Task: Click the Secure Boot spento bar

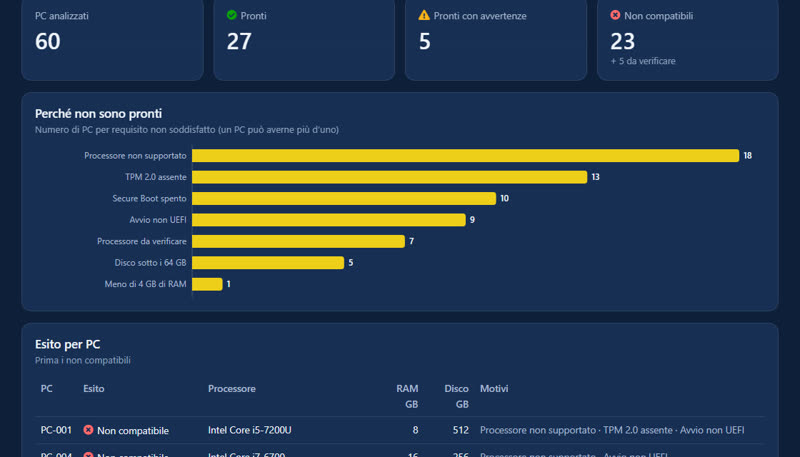Action: click(344, 198)
